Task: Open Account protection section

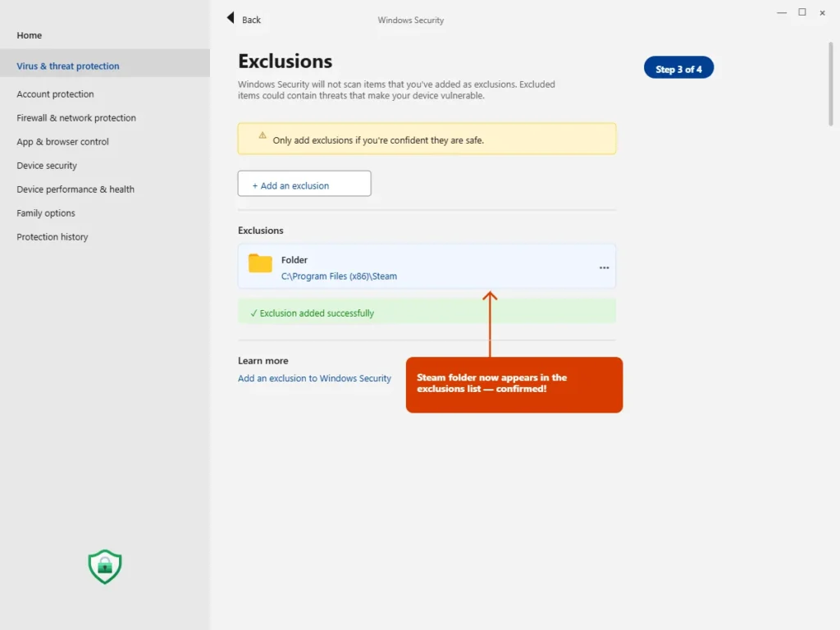Action: [56, 94]
